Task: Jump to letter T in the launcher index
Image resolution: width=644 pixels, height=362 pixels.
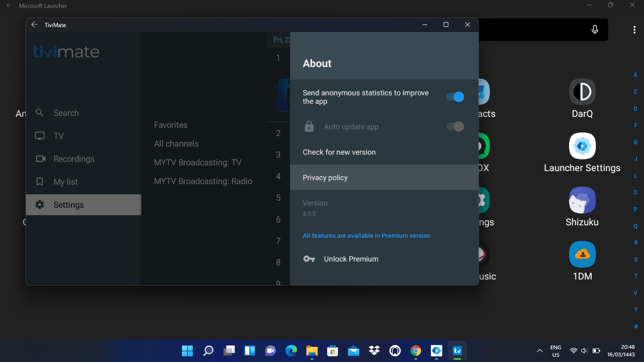Action: click(x=636, y=276)
